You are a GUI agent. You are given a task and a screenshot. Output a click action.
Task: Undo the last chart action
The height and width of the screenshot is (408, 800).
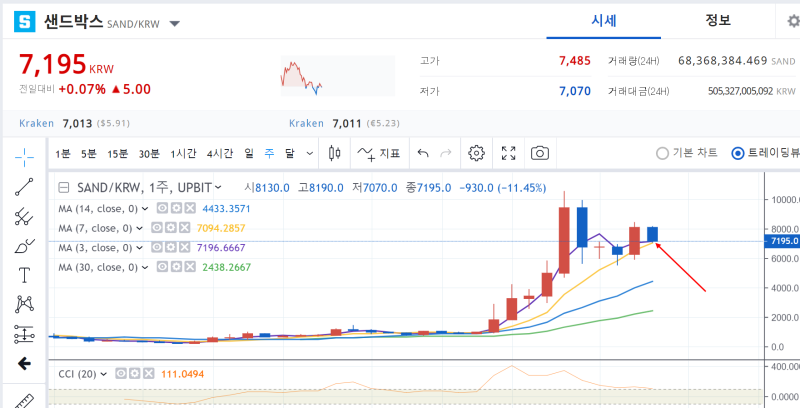(x=423, y=153)
